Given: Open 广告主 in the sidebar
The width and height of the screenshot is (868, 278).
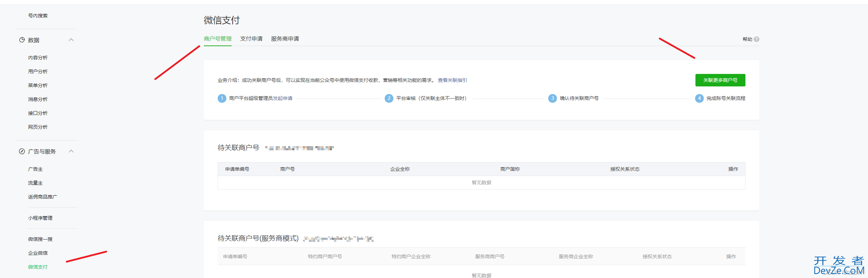Looking at the screenshot, I should (x=35, y=169).
